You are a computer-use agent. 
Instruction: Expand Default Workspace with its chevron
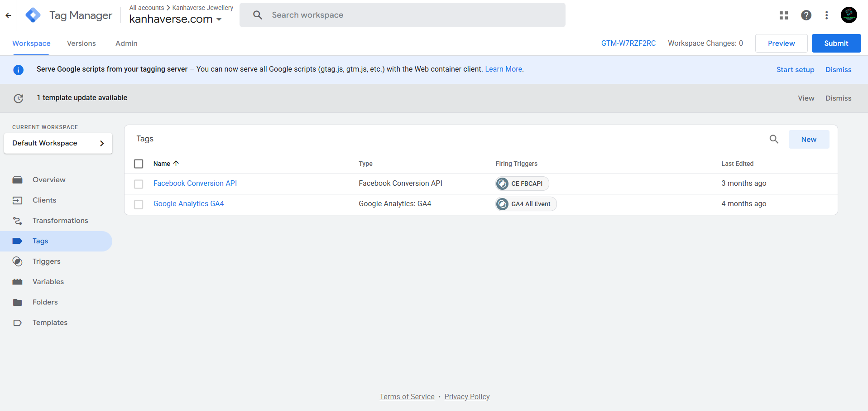point(102,143)
